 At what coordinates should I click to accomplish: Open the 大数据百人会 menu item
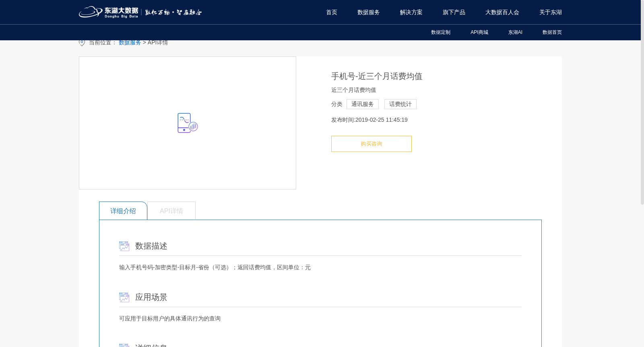point(502,12)
